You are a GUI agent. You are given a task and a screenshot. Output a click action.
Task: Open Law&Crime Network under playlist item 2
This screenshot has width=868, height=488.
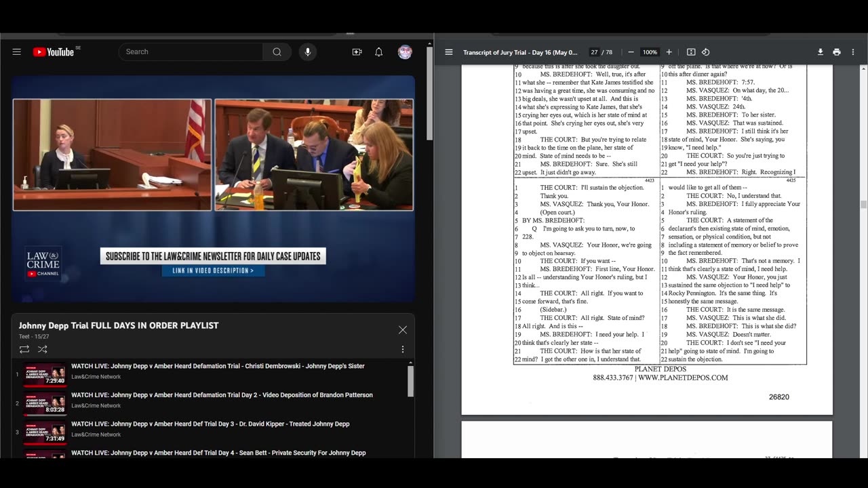[x=96, y=406]
